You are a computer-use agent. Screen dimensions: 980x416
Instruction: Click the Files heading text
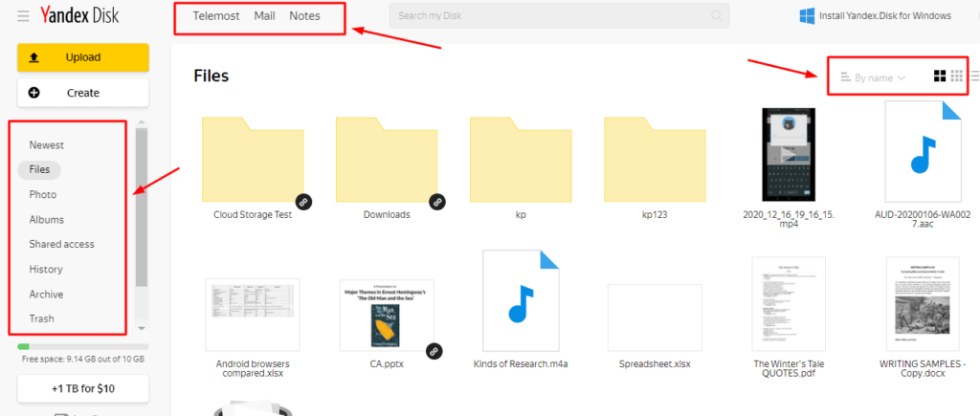pyautogui.click(x=212, y=77)
